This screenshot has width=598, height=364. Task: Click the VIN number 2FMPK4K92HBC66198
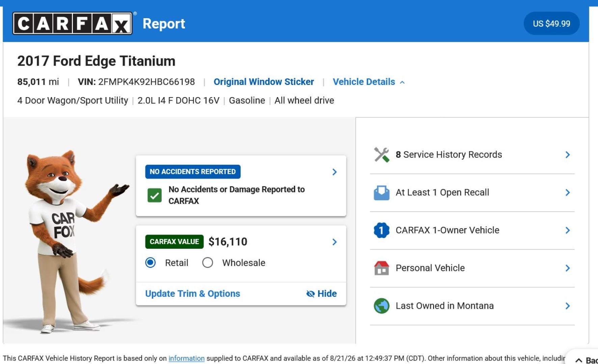point(146,82)
